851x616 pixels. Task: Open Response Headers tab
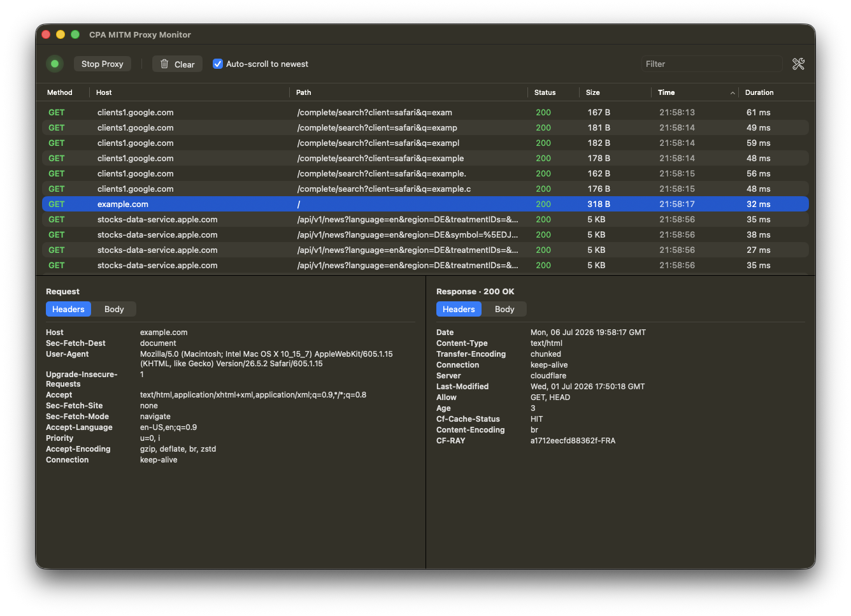[459, 309]
